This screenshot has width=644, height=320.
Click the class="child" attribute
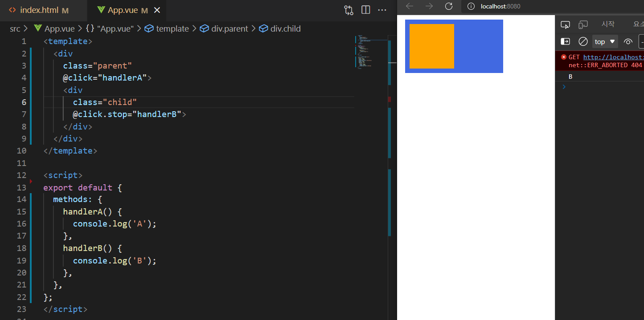[x=105, y=102]
